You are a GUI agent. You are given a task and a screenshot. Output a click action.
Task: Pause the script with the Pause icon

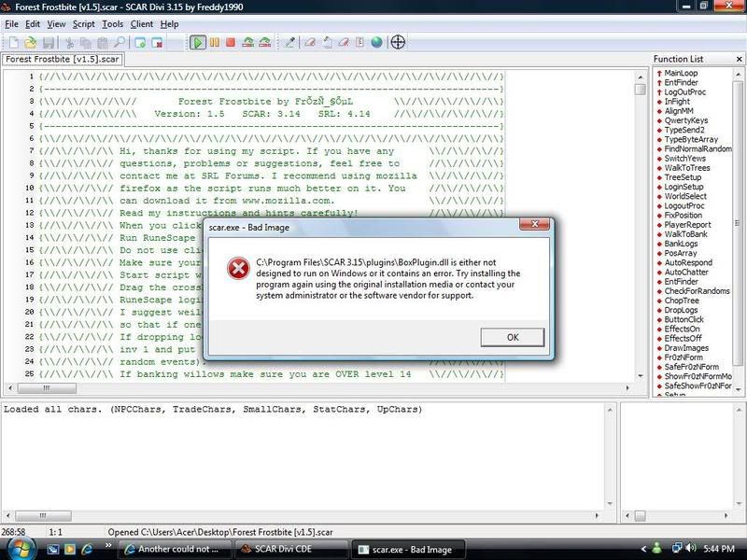[216, 42]
